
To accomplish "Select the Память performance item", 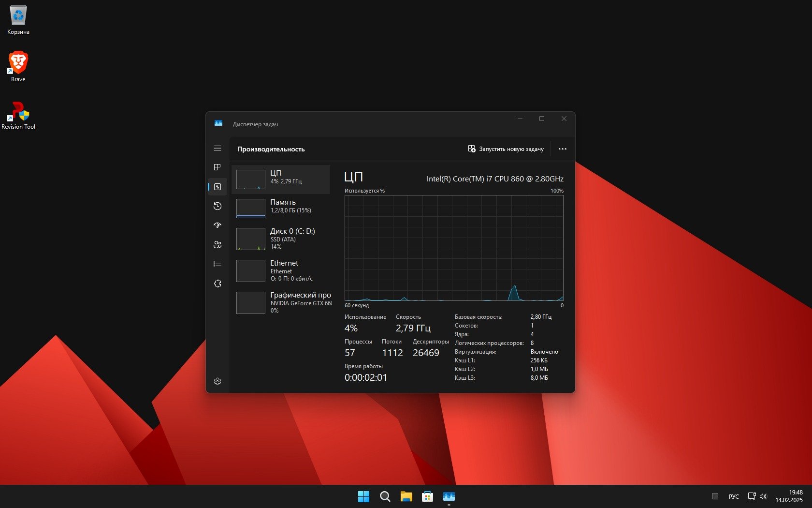I will tap(281, 209).
